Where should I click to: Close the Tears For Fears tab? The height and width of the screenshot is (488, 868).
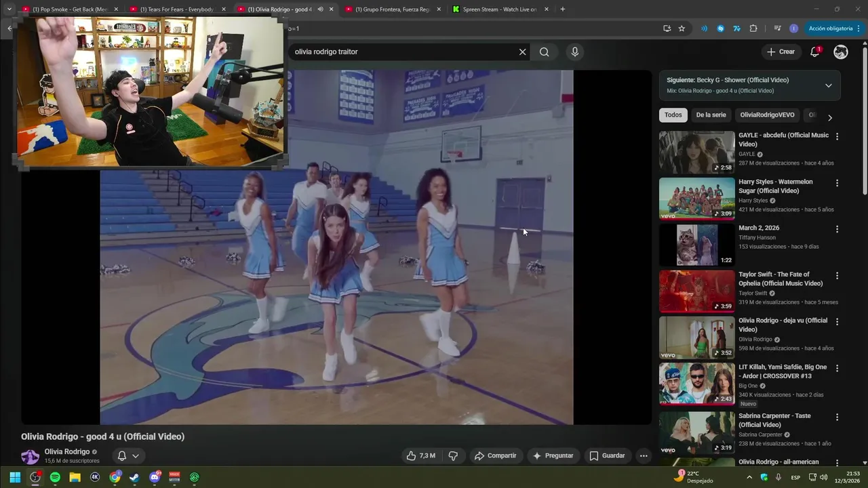click(223, 9)
